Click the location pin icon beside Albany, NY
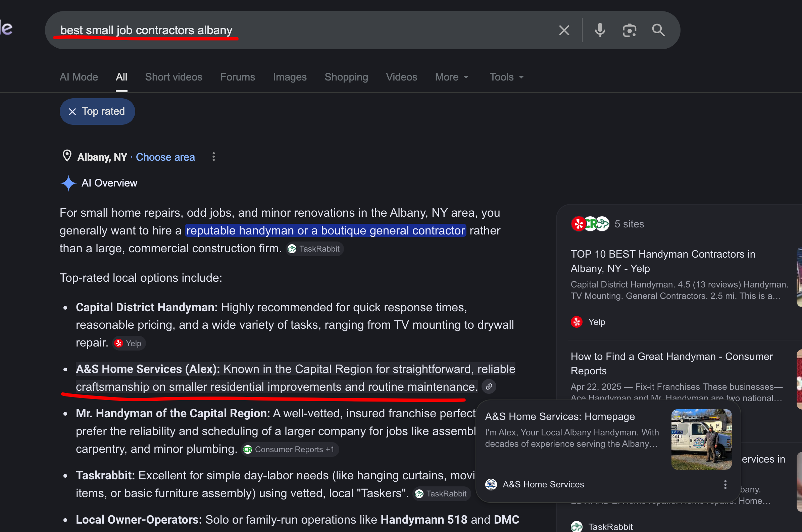The height and width of the screenshot is (532, 802). pyautogui.click(x=67, y=156)
